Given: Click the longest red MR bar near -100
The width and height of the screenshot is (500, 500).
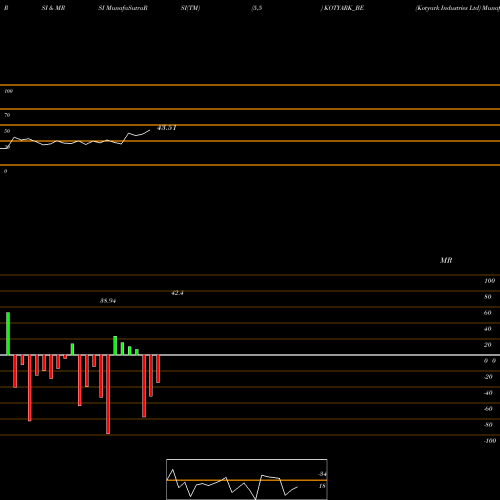Looking at the screenshot, I should [108, 394].
